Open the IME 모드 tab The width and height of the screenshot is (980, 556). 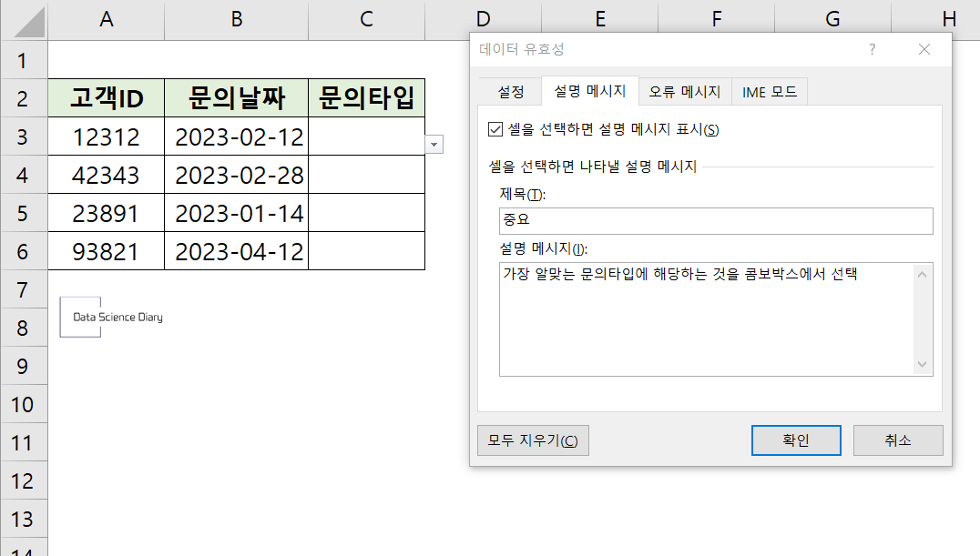point(769,91)
